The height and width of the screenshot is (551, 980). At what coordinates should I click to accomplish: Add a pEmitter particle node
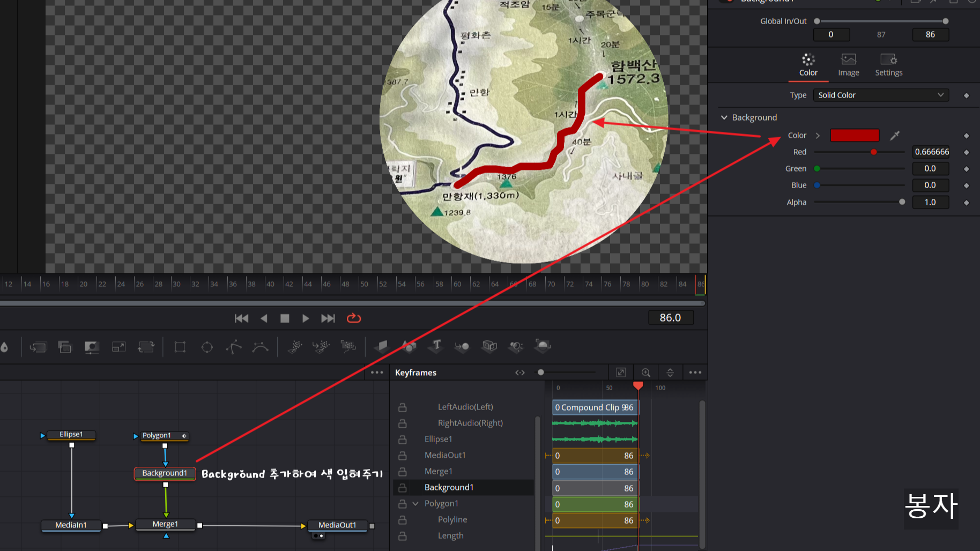click(295, 347)
